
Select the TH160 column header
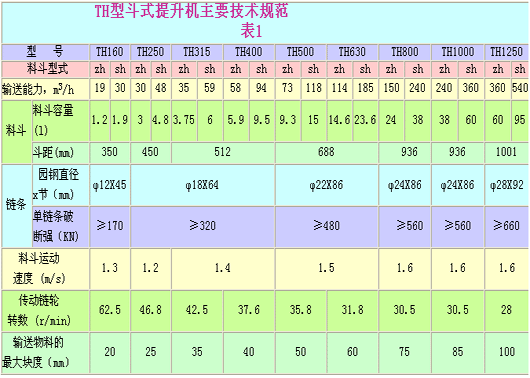[110, 52]
